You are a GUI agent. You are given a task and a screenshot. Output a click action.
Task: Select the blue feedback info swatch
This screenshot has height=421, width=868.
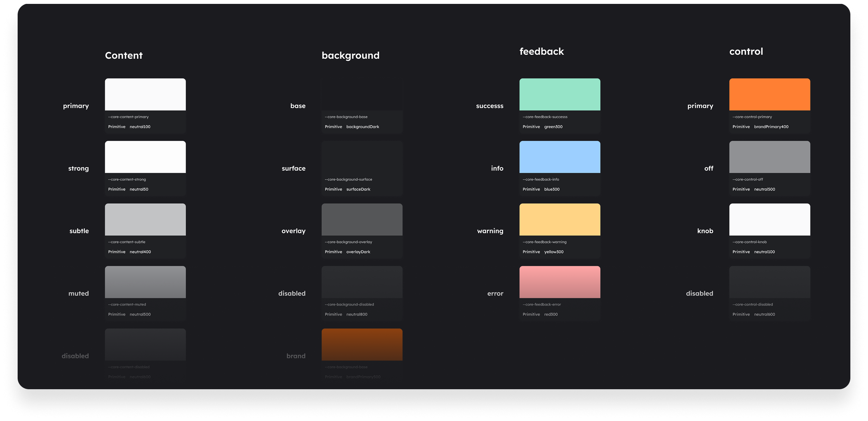pos(560,157)
